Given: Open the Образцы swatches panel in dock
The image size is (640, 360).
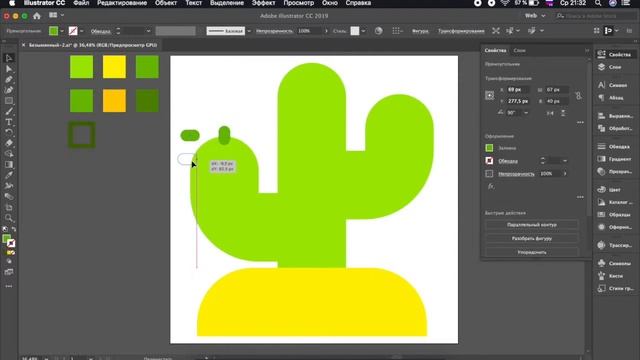Looking at the screenshot, I should click(615, 214).
